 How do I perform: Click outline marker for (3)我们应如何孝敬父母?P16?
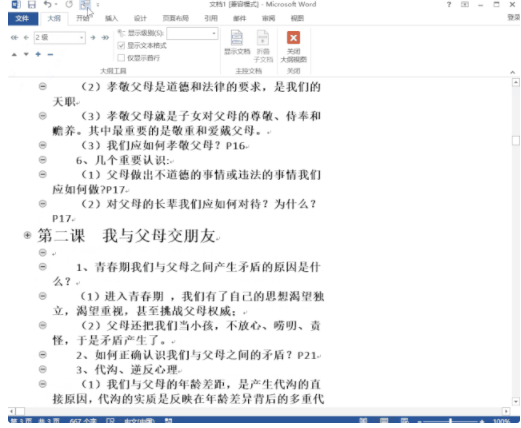(43, 145)
